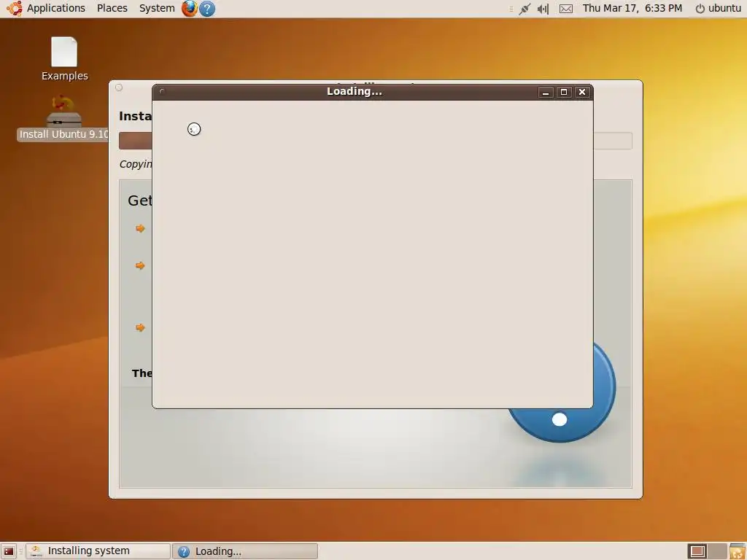The height and width of the screenshot is (560, 747).
Task: Click the installer window's menu button
Action: click(x=119, y=87)
